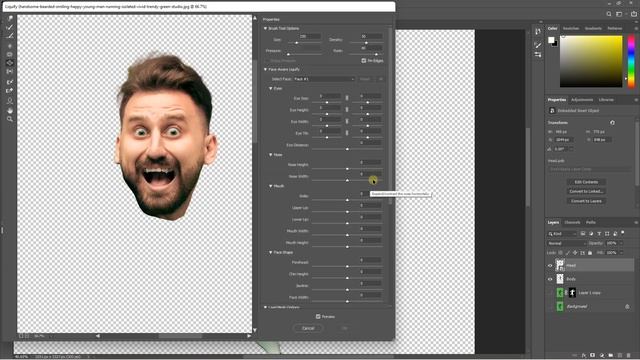Click the Forehead value input field
Image resolution: width=640 pixels, height=360 pixels.
click(370, 260)
